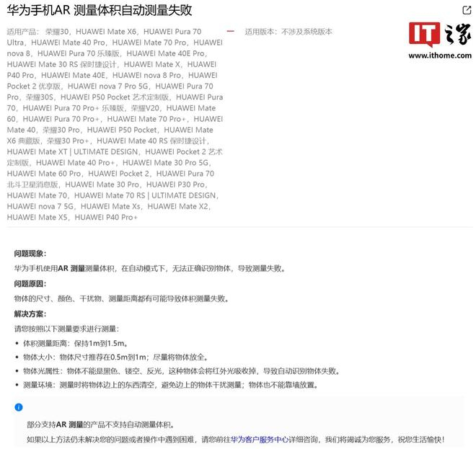Click the 问题现象 heading
The image size is (476, 449).
pyautogui.click(x=30, y=253)
